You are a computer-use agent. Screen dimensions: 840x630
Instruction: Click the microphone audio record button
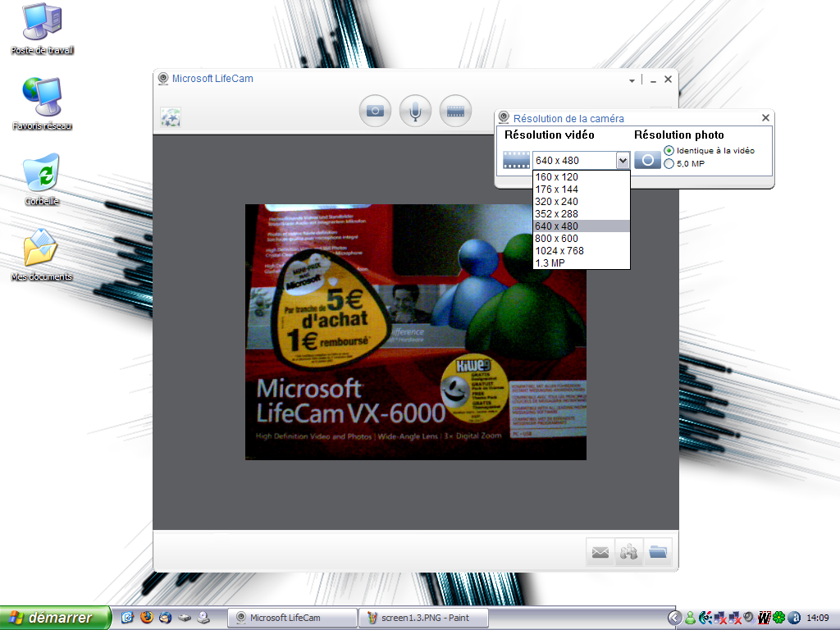415,111
